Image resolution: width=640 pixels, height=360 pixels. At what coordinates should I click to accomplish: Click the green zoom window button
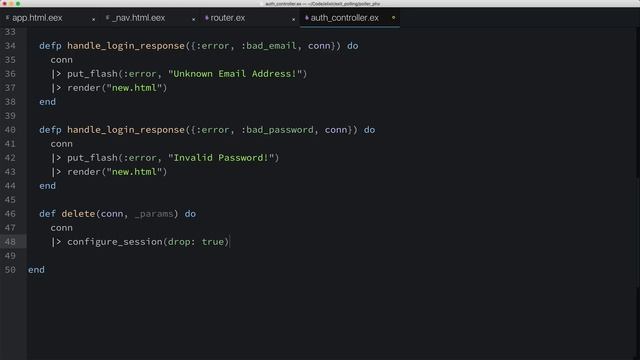(18, 4)
